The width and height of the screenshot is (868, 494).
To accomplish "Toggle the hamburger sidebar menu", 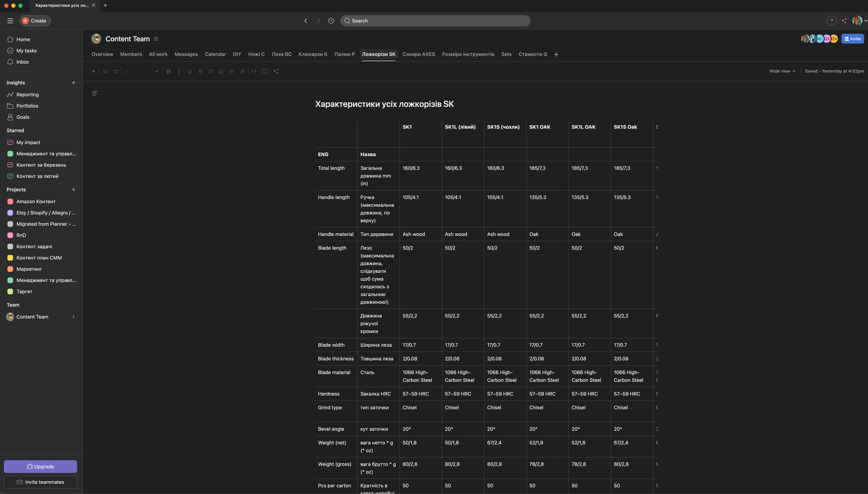I will click(x=10, y=21).
